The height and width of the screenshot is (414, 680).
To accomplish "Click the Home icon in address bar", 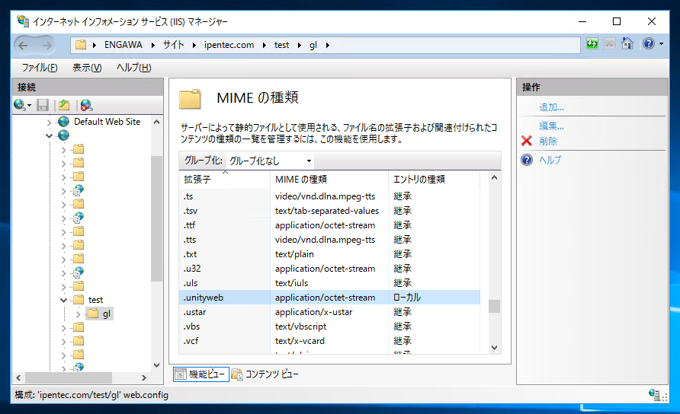I will [x=627, y=43].
